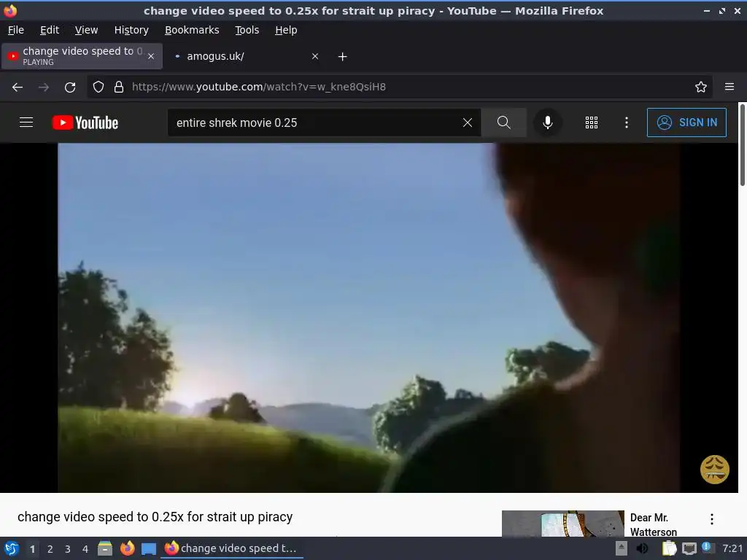
Task: Go back to the previous page
Action: (18, 87)
